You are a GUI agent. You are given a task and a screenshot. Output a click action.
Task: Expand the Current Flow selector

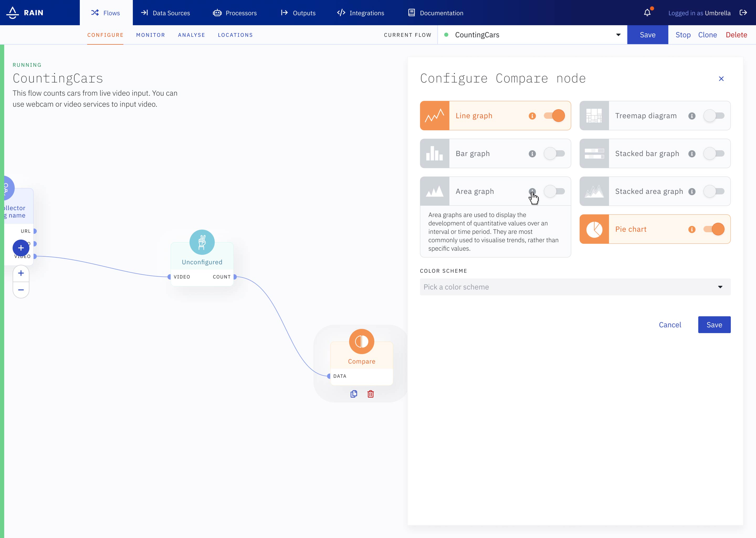[618, 35]
